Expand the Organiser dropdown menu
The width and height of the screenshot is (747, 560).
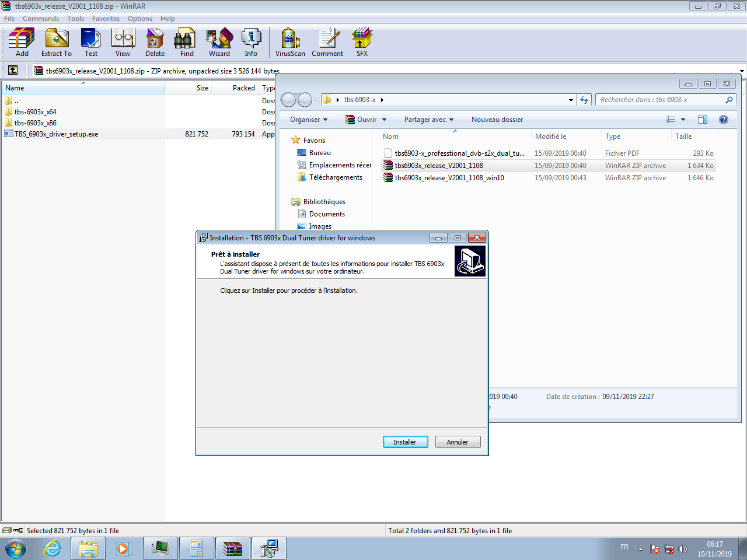tap(309, 120)
